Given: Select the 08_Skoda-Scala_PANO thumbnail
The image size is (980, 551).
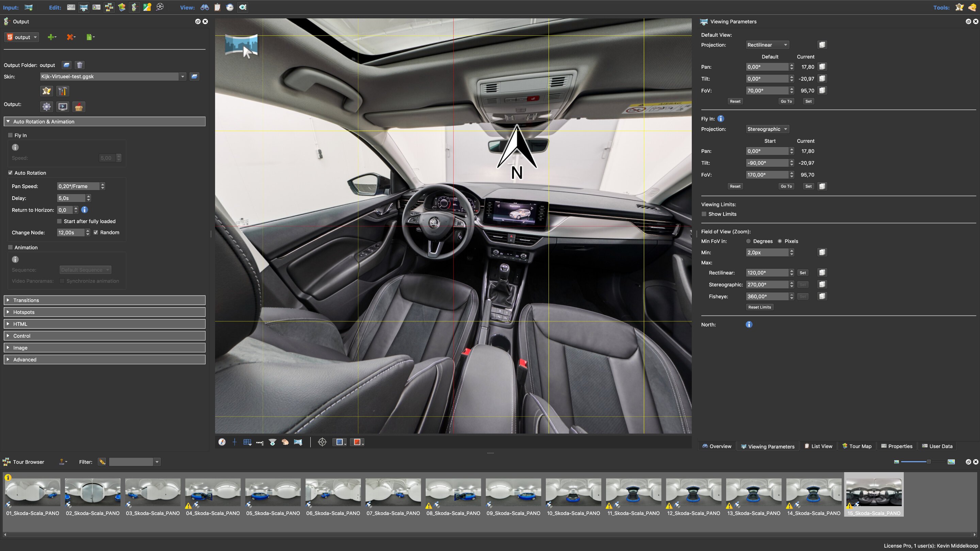Looking at the screenshot, I should pos(453,492).
